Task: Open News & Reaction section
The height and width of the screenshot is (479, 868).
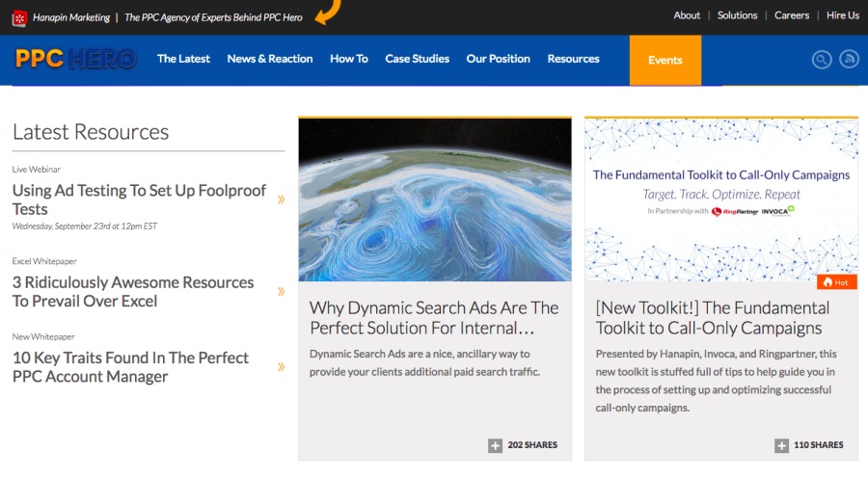Action: click(270, 59)
